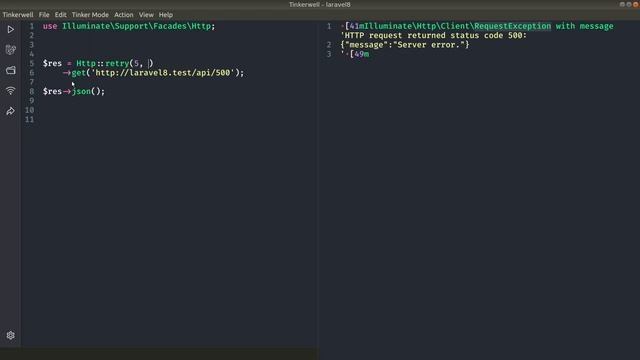Image resolution: width=640 pixels, height=360 pixels.
Task: Click 'HTTP request returned status code 500:' text
Action: pyautogui.click(x=436, y=36)
